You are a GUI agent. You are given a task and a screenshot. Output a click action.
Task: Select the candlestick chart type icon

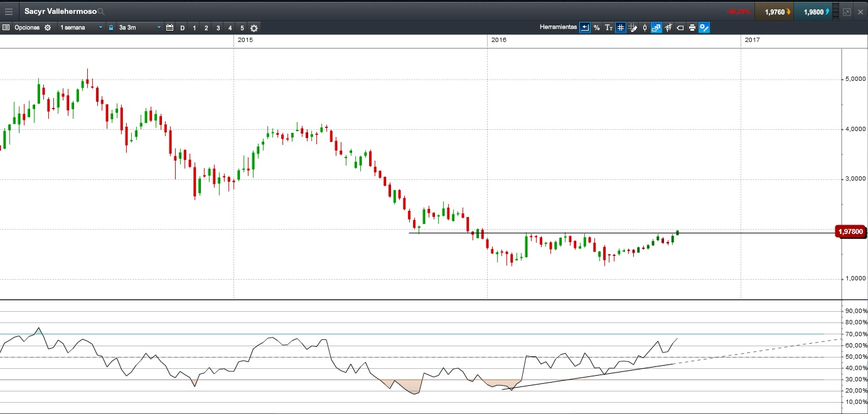click(644, 28)
